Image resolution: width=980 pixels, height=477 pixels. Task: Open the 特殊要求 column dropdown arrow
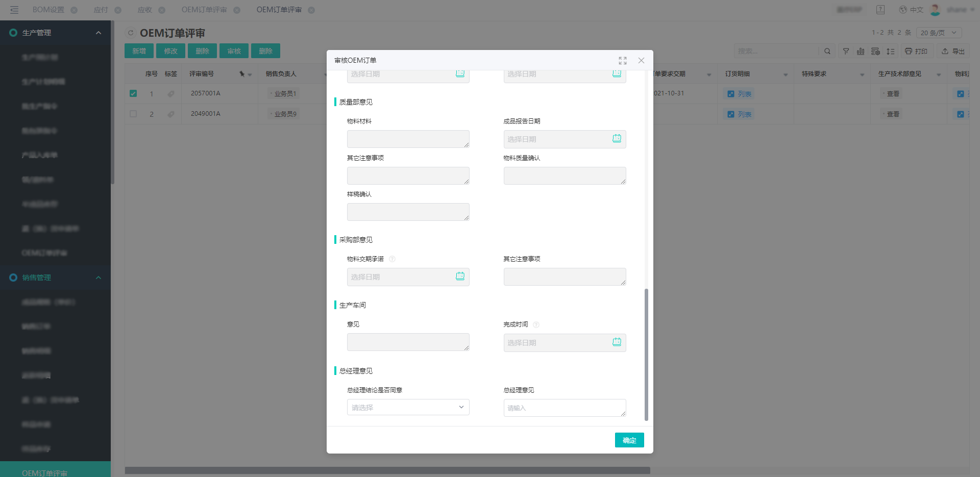[862, 74]
